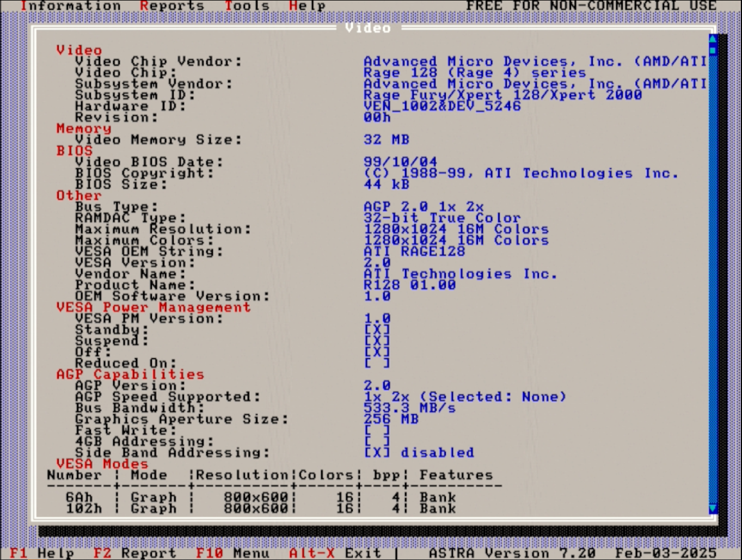Open the Reports menu
The width and height of the screenshot is (742, 560).
pos(172,6)
